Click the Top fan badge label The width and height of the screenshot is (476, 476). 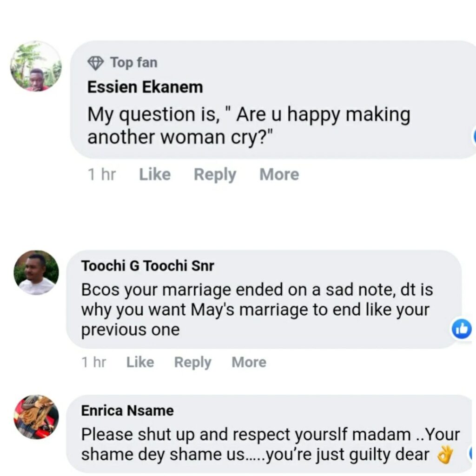pos(133,63)
